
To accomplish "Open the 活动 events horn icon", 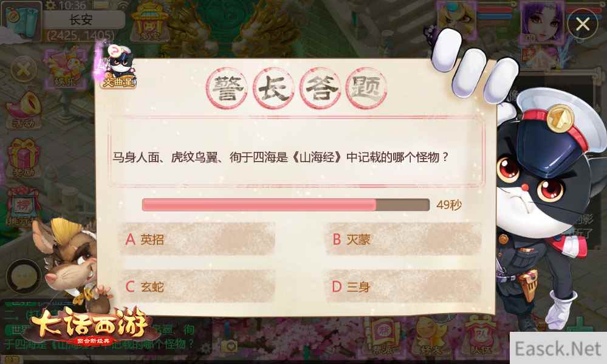I will point(23,111).
